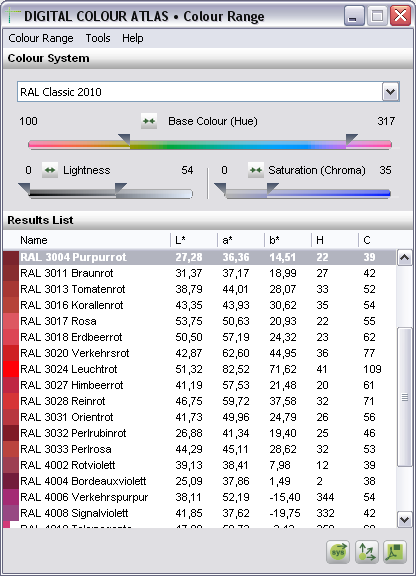Select row 'RAL 3031 Orientrot'
Viewport: 416px width, 576px height.
tap(200, 417)
